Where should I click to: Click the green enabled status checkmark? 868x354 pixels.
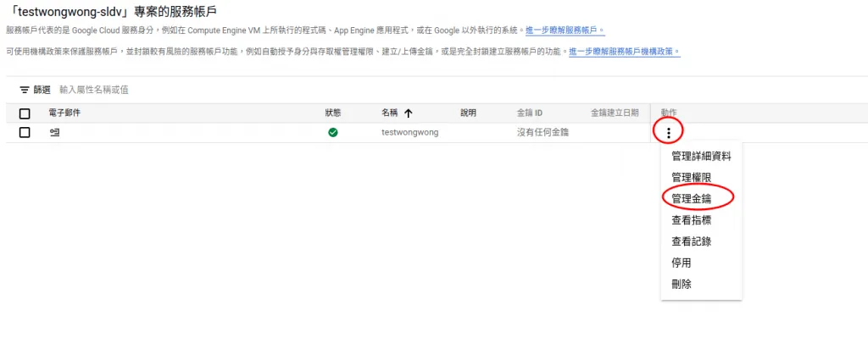(333, 132)
